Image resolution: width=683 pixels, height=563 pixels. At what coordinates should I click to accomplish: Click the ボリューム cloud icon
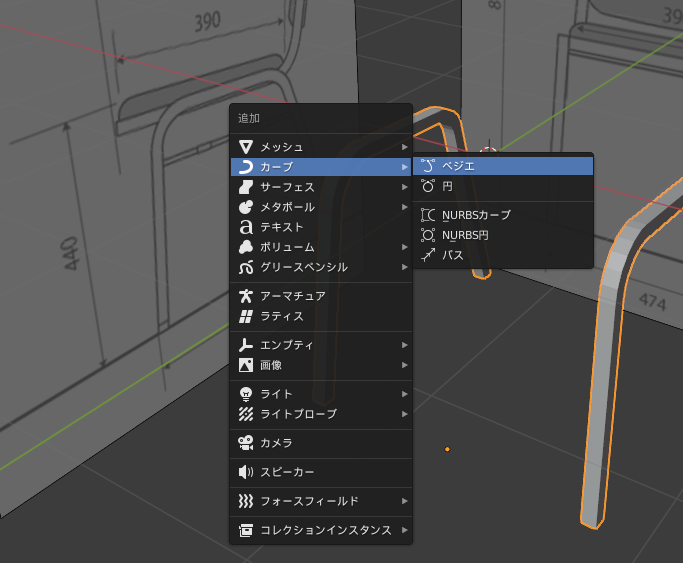[x=246, y=247]
